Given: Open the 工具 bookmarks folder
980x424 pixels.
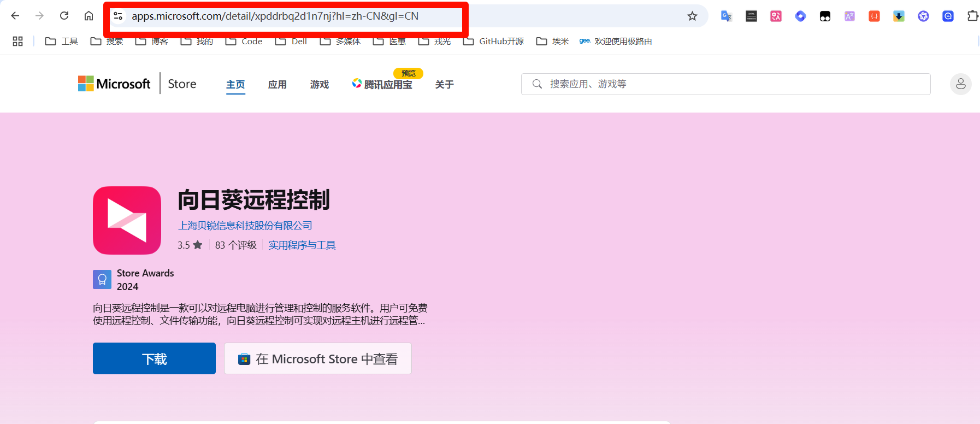Looking at the screenshot, I should click(x=61, y=41).
